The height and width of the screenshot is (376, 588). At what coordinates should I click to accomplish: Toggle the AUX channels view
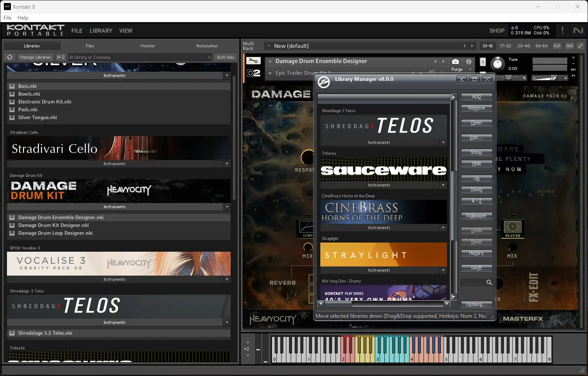[569, 46]
